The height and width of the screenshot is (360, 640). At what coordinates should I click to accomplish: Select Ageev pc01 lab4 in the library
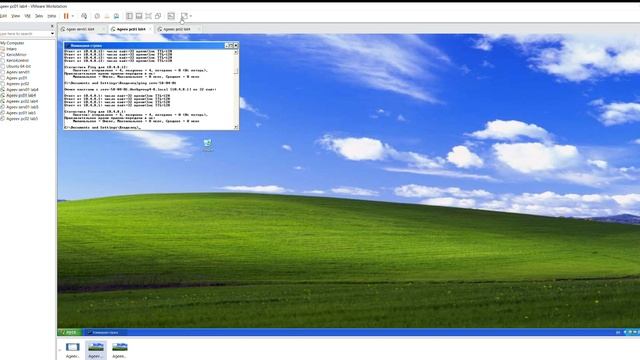pyautogui.click(x=21, y=95)
